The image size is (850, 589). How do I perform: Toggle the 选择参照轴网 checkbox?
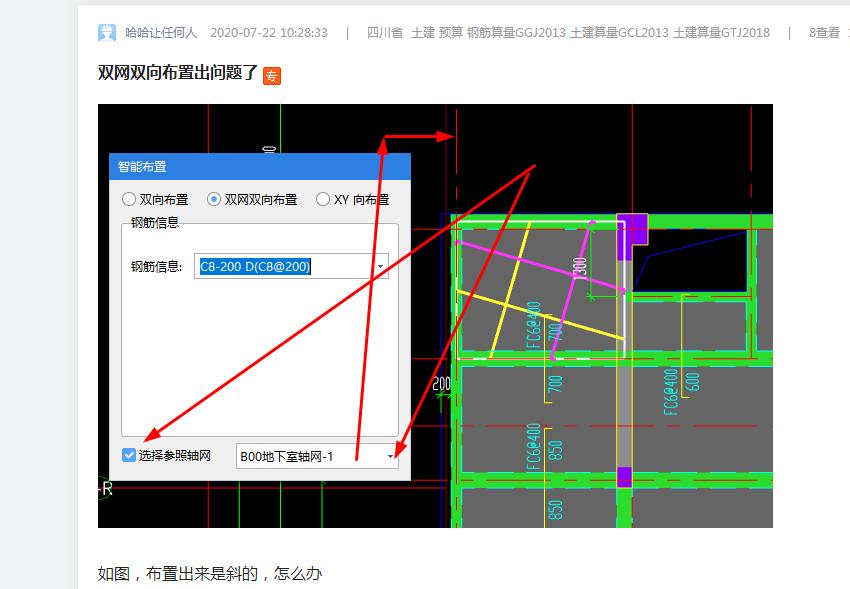(128, 455)
